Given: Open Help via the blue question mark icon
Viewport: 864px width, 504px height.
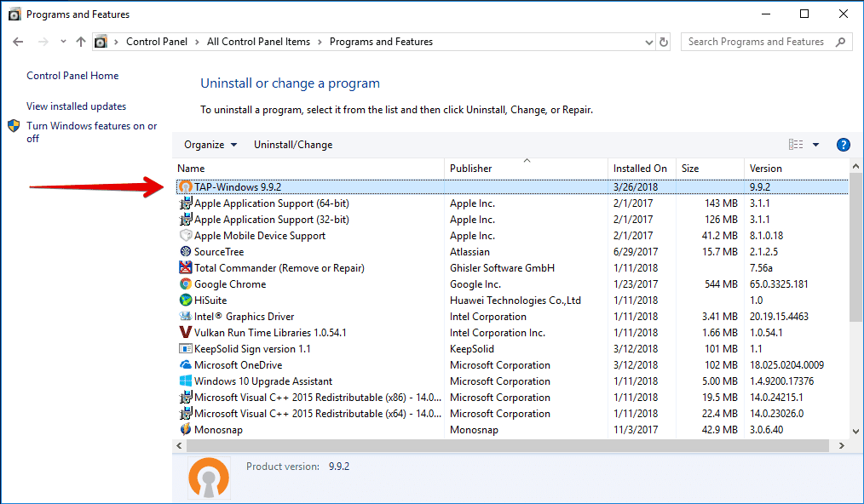Looking at the screenshot, I should coord(843,144).
